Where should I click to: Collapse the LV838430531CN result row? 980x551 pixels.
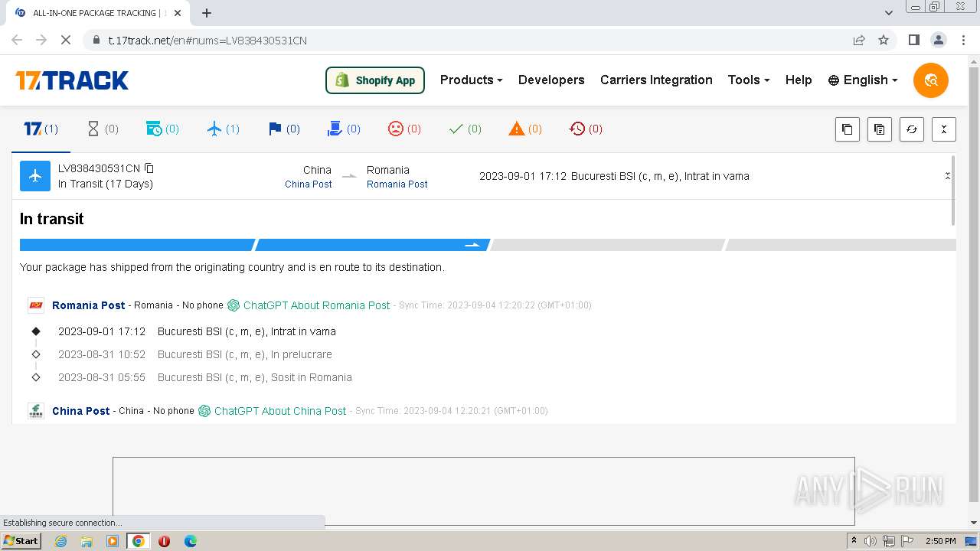[947, 176]
